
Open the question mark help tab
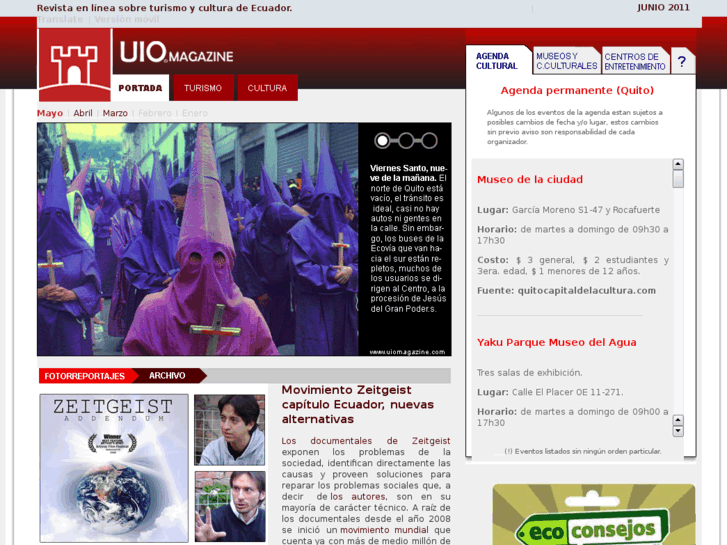tap(682, 61)
